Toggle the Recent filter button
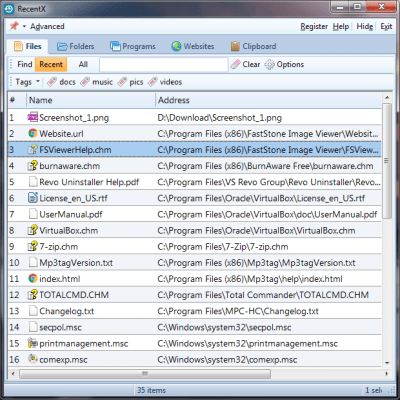This screenshot has width=400, height=400. pyautogui.click(x=51, y=64)
